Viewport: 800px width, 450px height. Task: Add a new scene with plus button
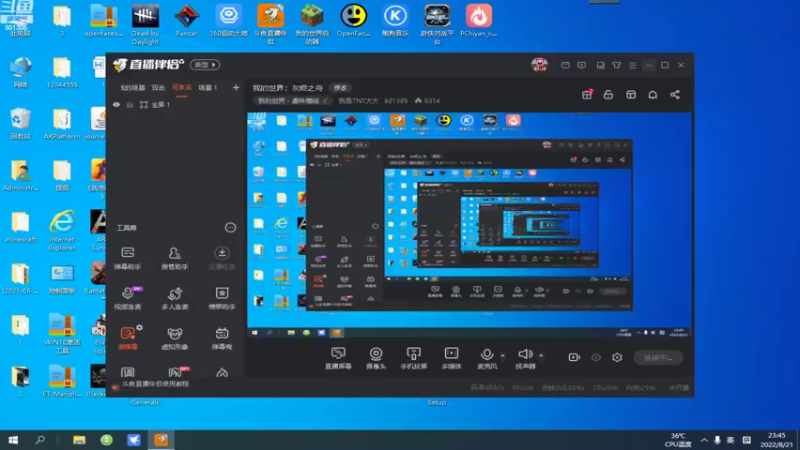pyautogui.click(x=236, y=88)
